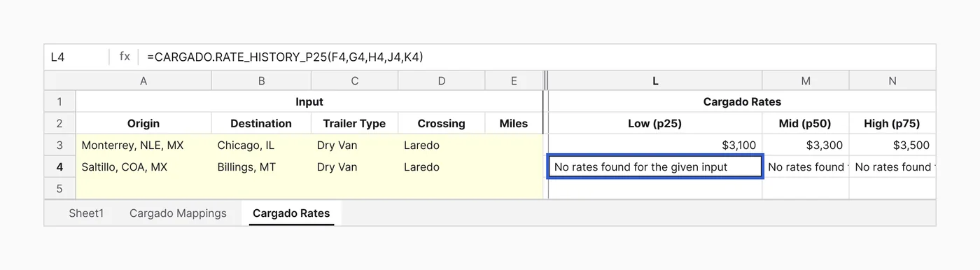The width and height of the screenshot is (980, 270).
Task: Click the No rates found cell in column N
Action: click(892, 167)
